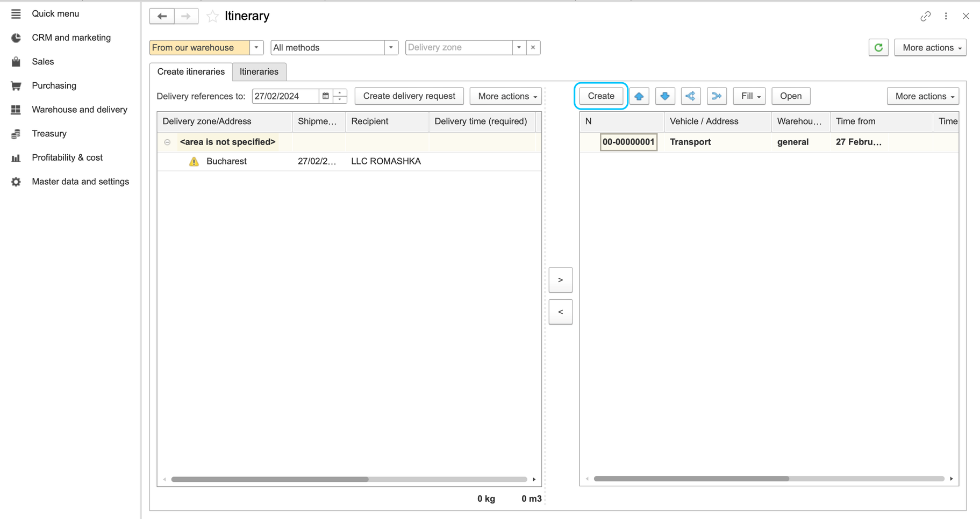The image size is (980, 519).
Task: Open Warehouse and delivery section
Action: (x=80, y=110)
